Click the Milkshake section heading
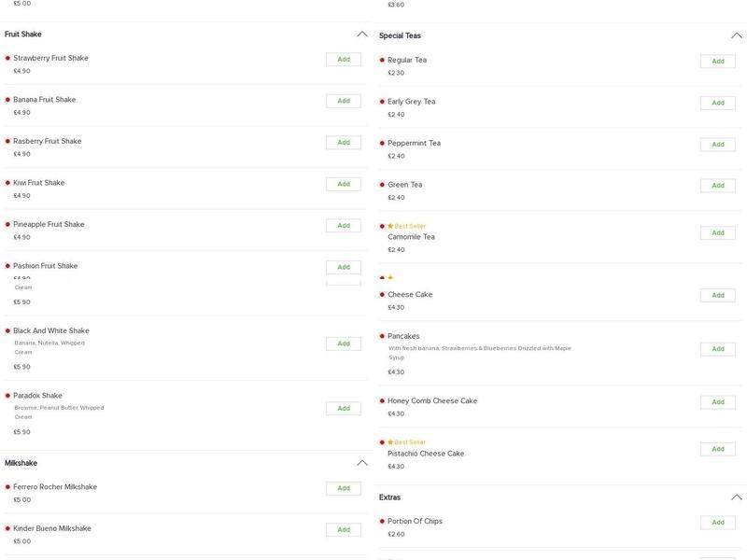This screenshot has width=747, height=560. [21, 463]
